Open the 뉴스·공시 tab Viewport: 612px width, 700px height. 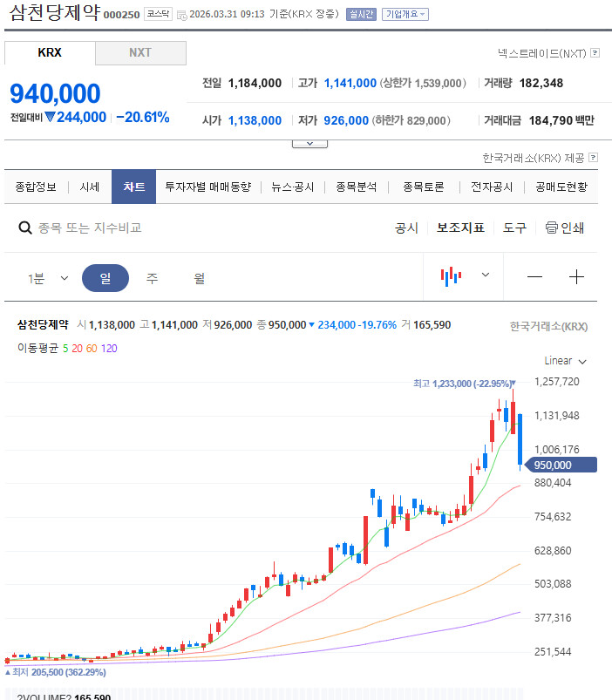(x=292, y=187)
